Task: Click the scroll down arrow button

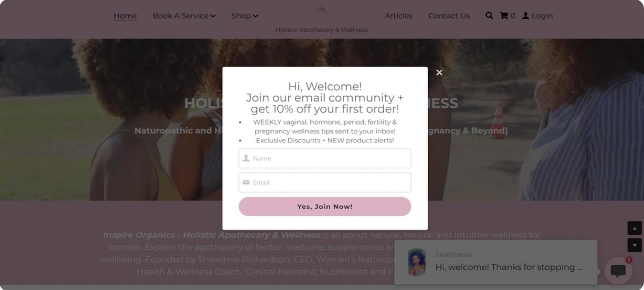Action: pos(634,245)
